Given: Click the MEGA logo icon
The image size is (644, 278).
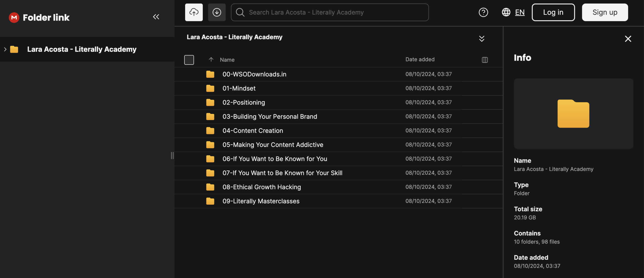Looking at the screenshot, I should click(14, 17).
